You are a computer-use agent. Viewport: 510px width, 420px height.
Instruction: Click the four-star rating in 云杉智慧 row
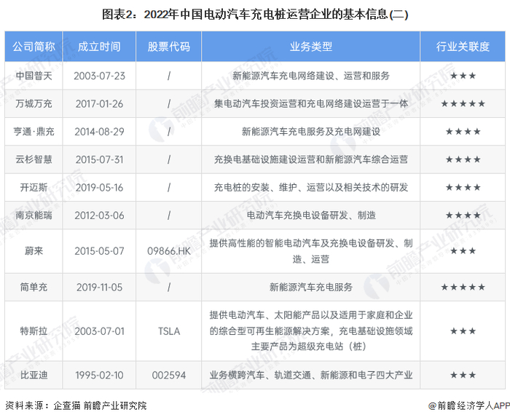(x=463, y=159)
